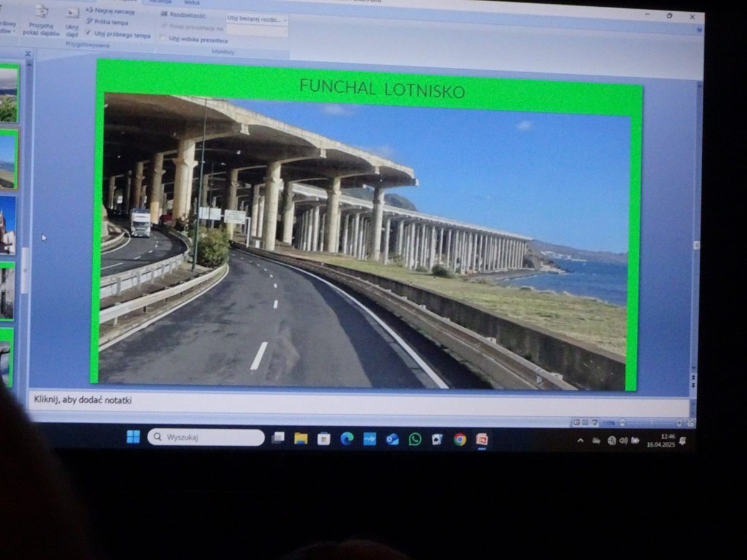
Task: Click the FUNCHAL LOTNISKO slide title
Action: point(382,89)
